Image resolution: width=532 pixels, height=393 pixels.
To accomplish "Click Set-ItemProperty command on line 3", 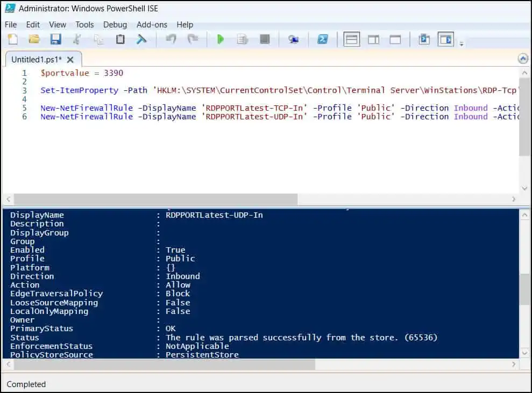I will [80, 90].
